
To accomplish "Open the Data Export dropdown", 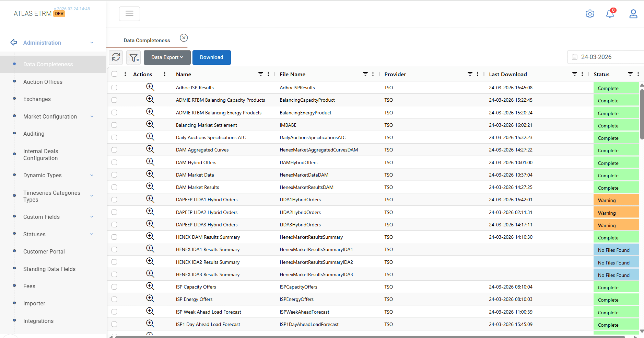I will click(167, 57).
